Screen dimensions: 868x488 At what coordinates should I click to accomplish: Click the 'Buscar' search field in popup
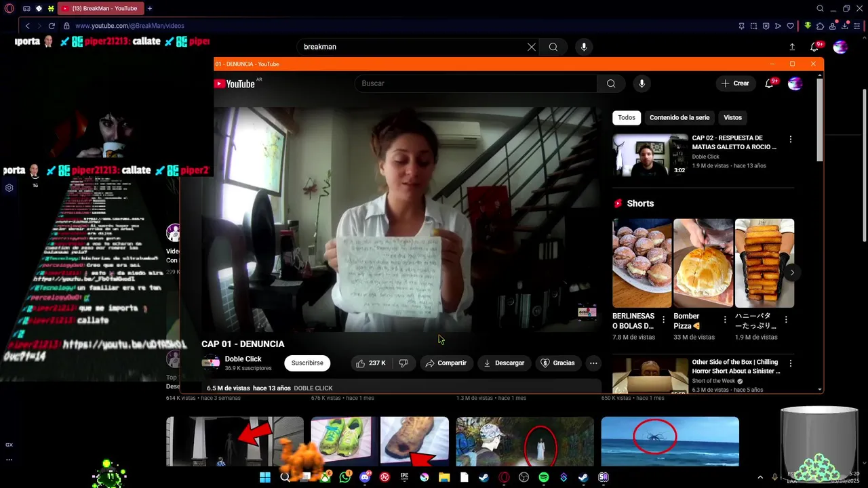[x=475, y=83]
